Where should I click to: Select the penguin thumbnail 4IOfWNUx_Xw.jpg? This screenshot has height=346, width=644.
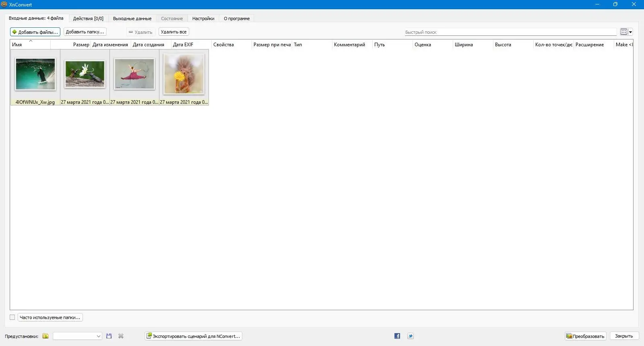(35, 77)
